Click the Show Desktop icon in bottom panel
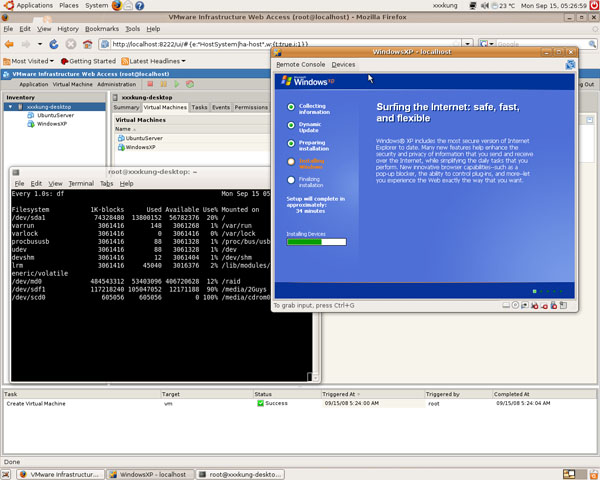Viewport: 600px width, 480px height. pyautogui.click(x=6, y=474)
